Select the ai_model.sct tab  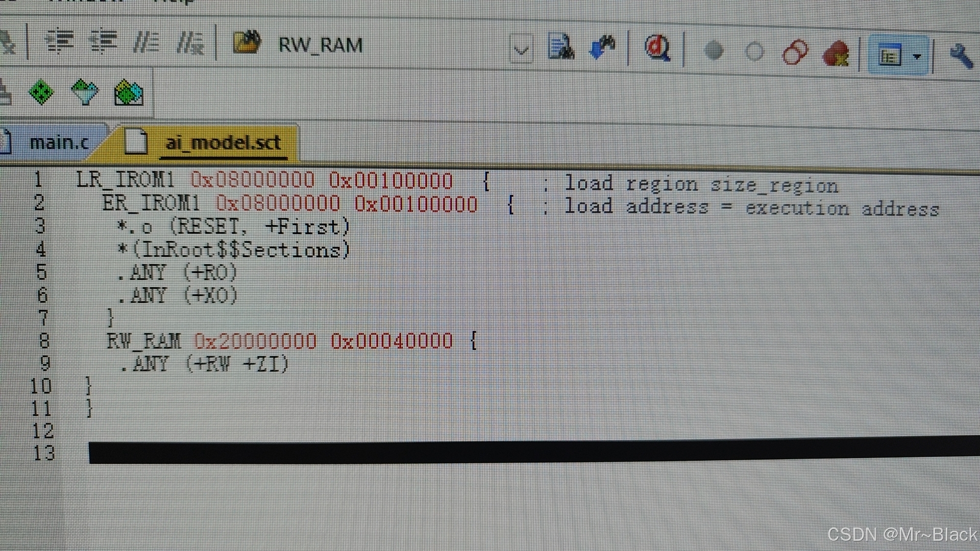[223, 143]
